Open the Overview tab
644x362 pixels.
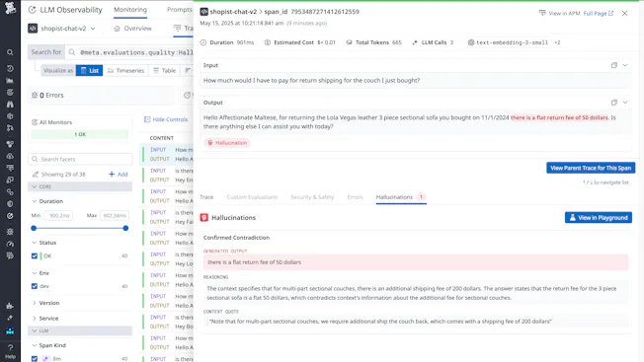[132, 29]
